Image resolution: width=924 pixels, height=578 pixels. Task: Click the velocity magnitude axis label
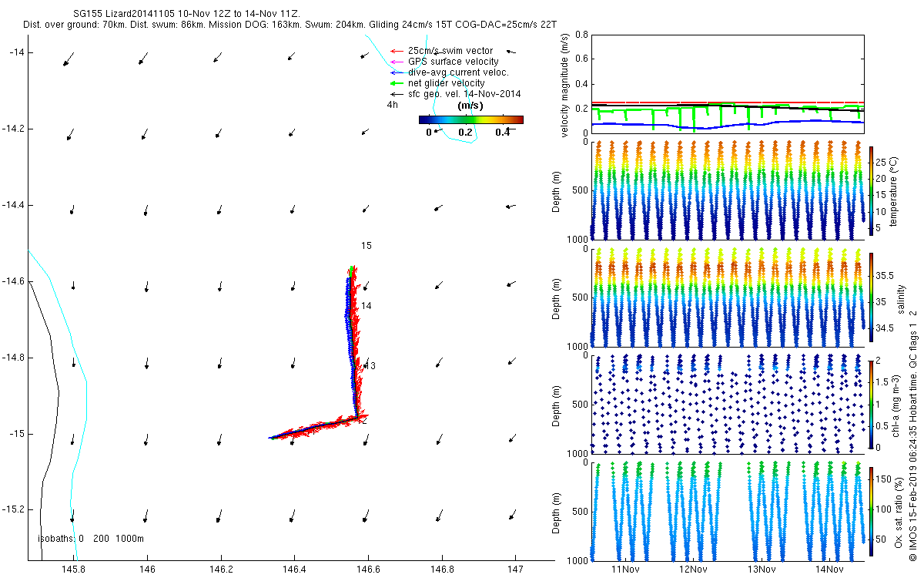coord(565,85)
